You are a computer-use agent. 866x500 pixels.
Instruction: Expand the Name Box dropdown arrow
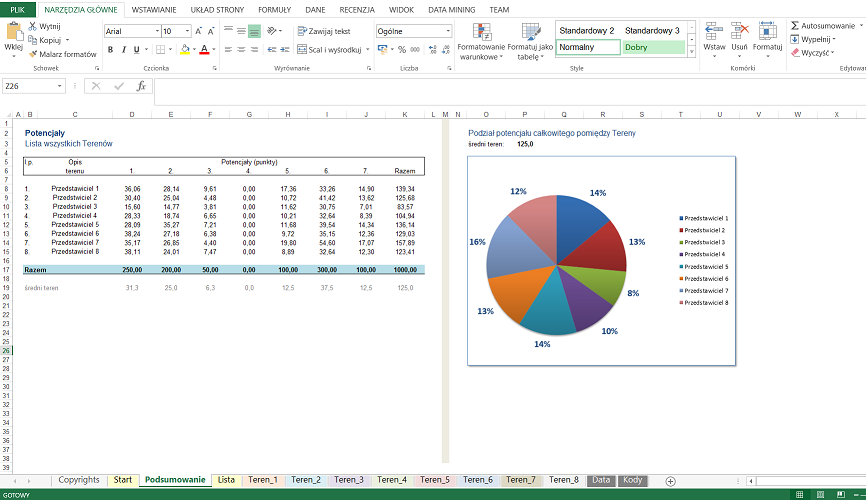pyautogui.click(x=59, y=86)
